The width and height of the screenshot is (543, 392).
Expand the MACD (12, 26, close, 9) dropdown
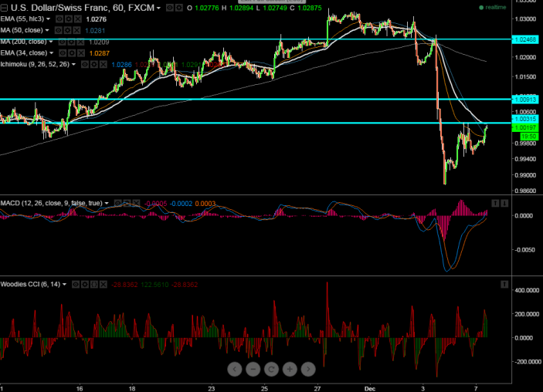[x=107, y=203]
